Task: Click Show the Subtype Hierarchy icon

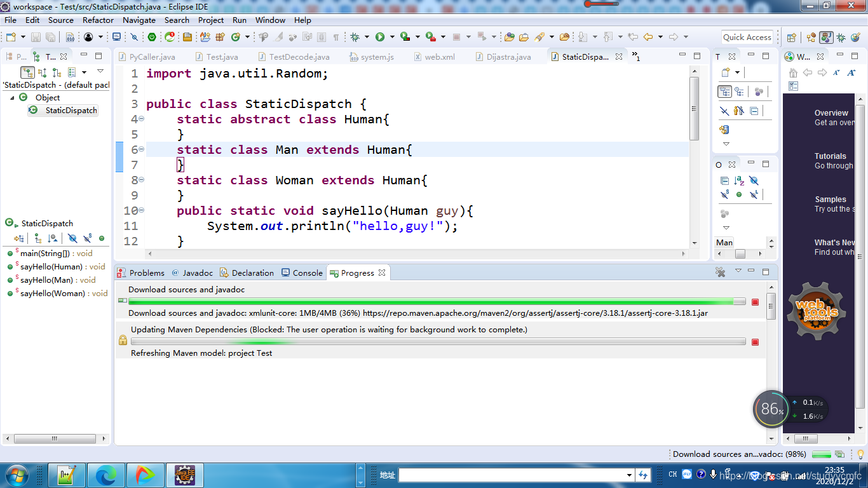Action: [x=57, y=72]
